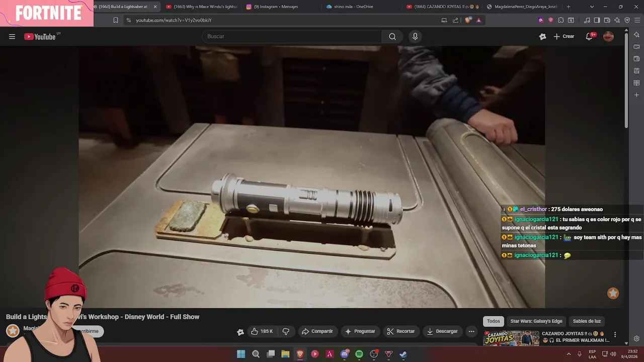Expand the tab search dropdown arrow
The height and width of the screenshot is (362, 644).
pyautogui.click(x=592, y=7)
